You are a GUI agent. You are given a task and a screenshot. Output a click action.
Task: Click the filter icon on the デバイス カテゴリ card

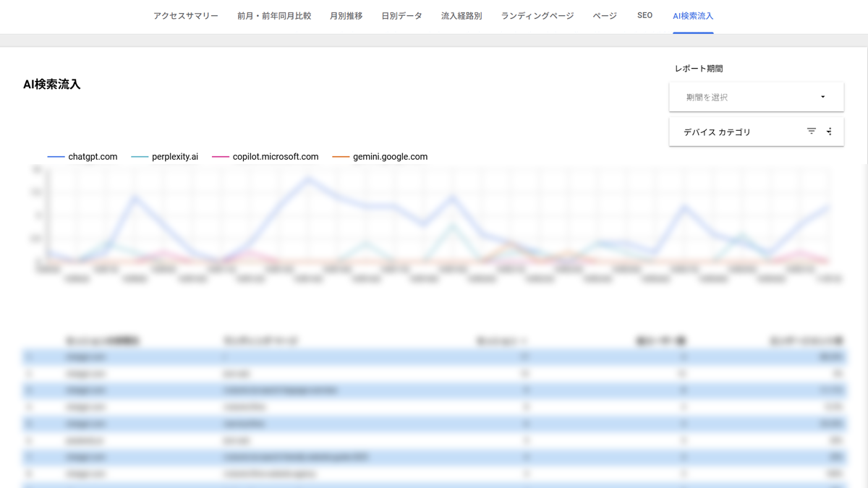pos(811,131)
